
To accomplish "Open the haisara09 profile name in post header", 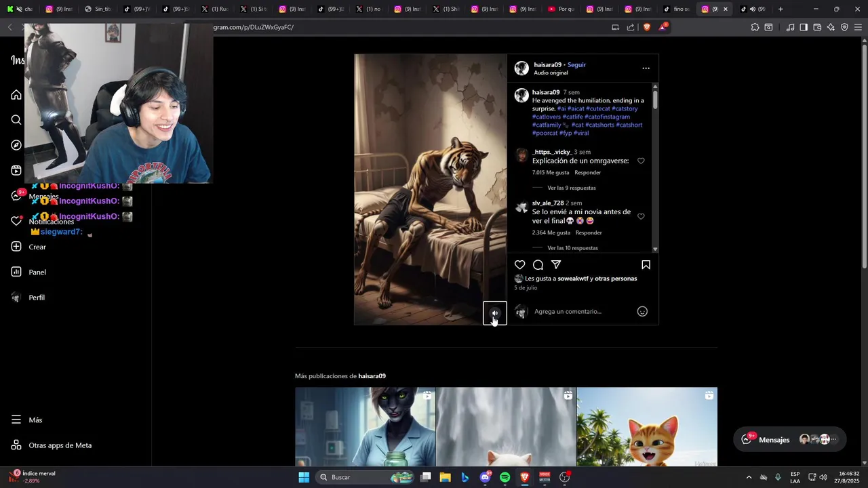I will point(547,65).
